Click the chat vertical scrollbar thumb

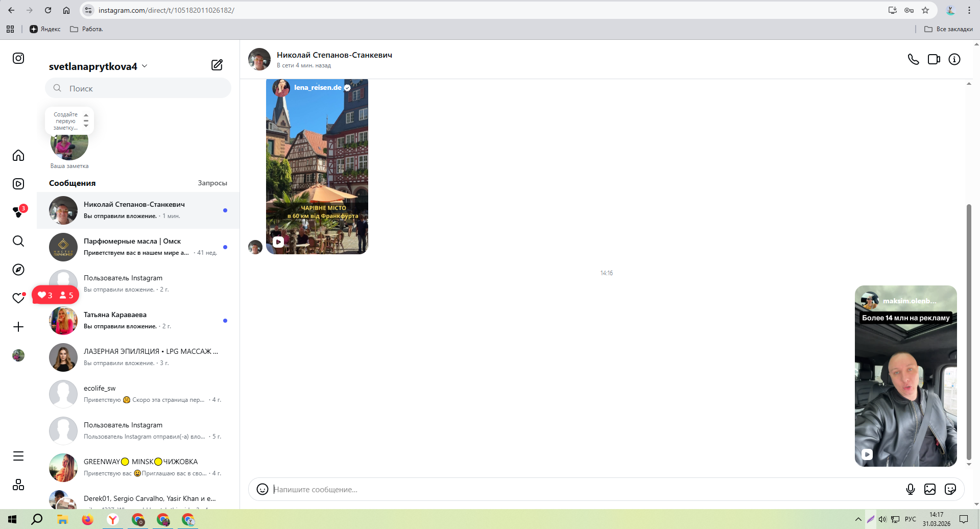(969, 332)
